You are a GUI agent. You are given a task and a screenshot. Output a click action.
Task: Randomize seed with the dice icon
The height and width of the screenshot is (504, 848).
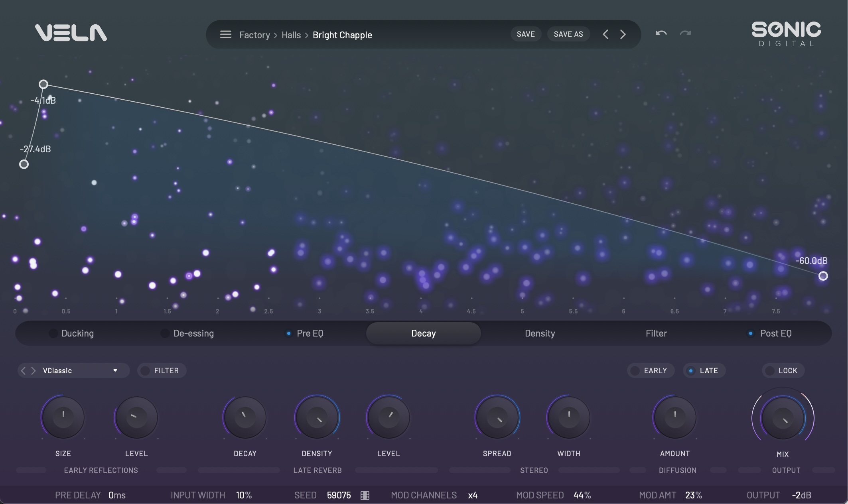(x=365, y=495)
